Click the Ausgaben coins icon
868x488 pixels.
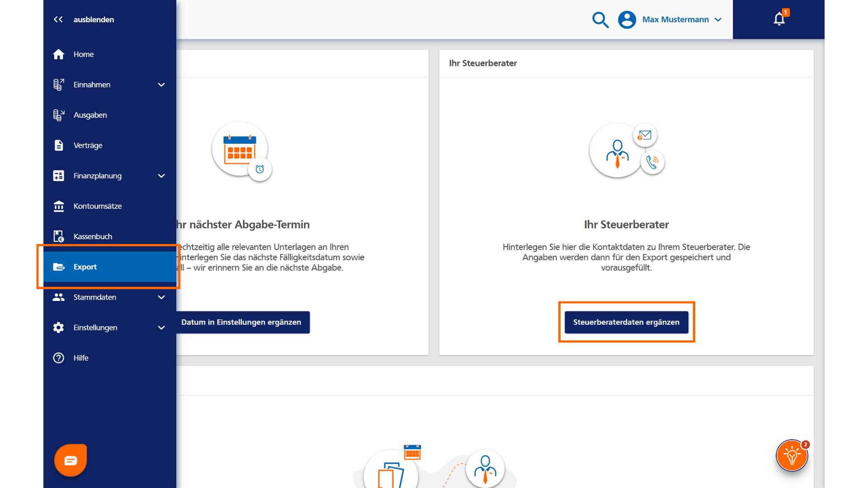[x=59, y=115]
